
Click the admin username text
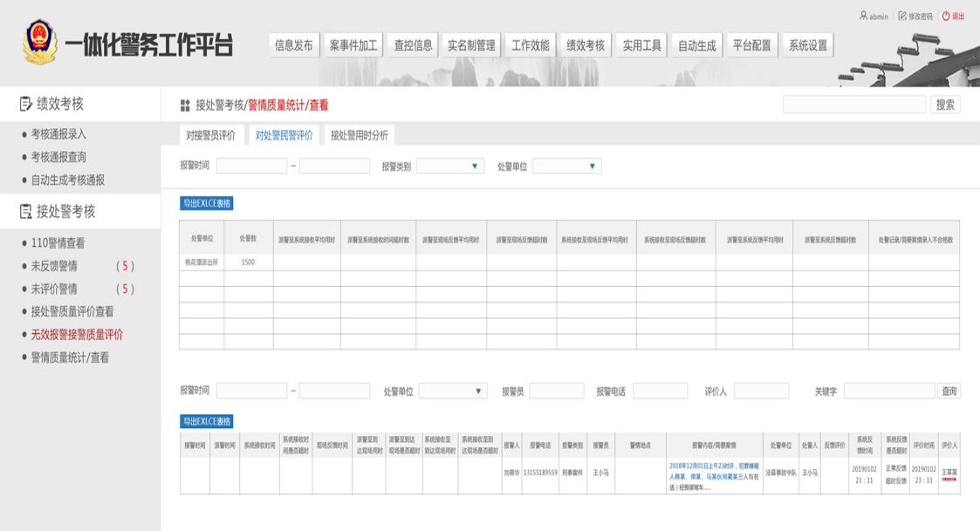(879, 17)
